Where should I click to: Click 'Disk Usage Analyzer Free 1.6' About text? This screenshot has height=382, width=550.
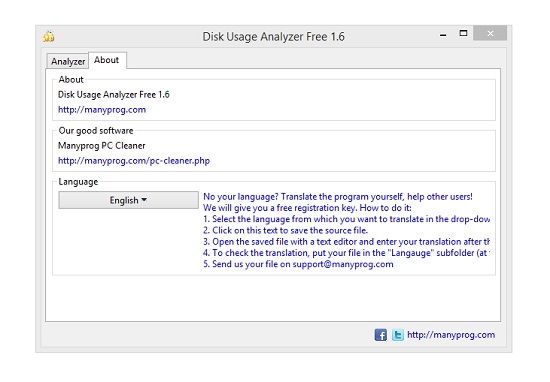click(113, 95)
